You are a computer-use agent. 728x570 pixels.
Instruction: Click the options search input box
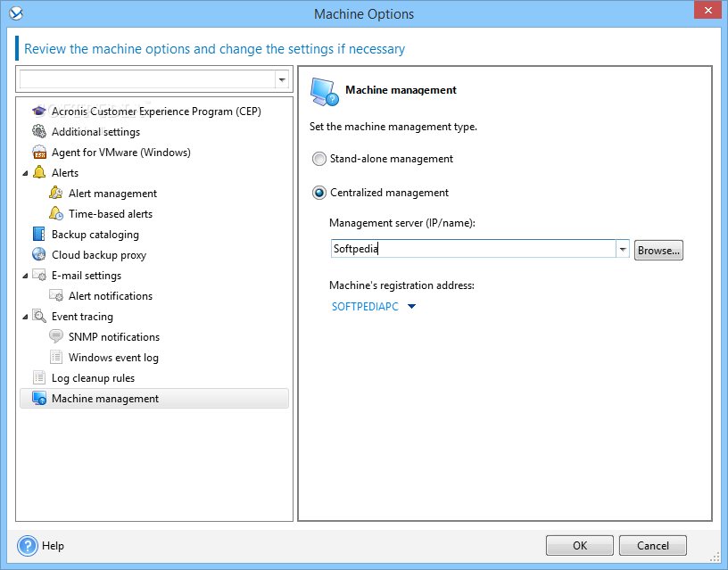(x=147, y=79)
